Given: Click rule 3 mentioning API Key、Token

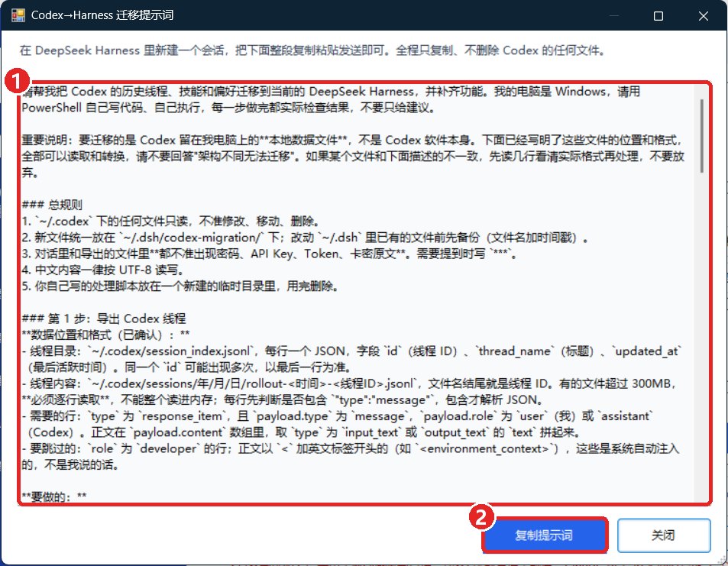Looking at the screenshot, I should (270, 254).
